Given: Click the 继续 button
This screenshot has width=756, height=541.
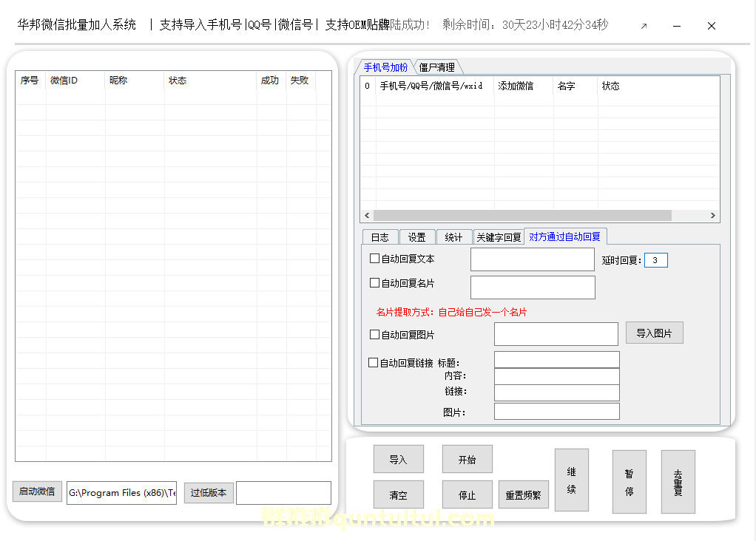Looking at the screenshot, I should coord(571,480).
